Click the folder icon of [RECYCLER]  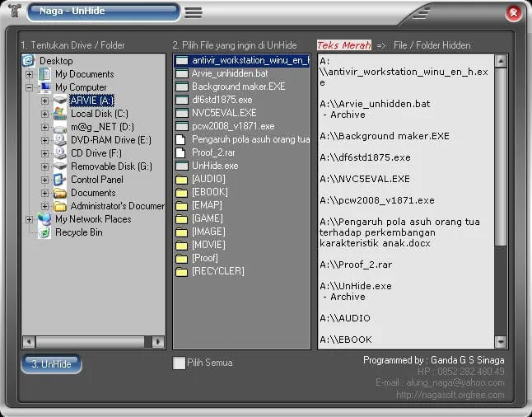pos(182,272)
